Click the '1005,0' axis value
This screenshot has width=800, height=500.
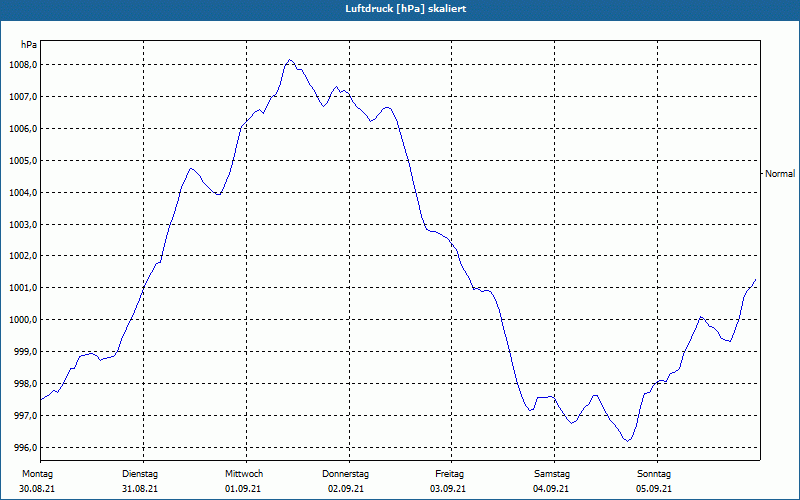[x=23, y=161]
